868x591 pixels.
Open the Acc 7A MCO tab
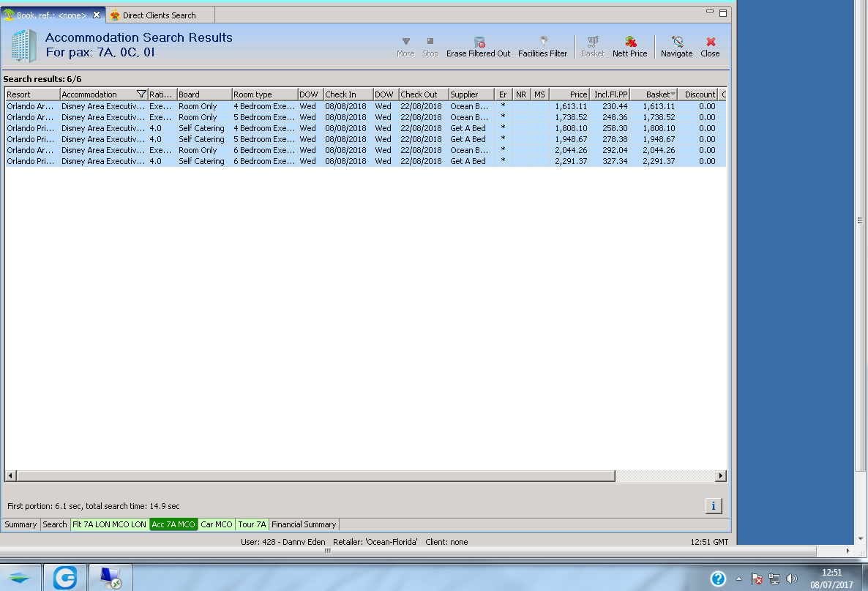point(173,524)
